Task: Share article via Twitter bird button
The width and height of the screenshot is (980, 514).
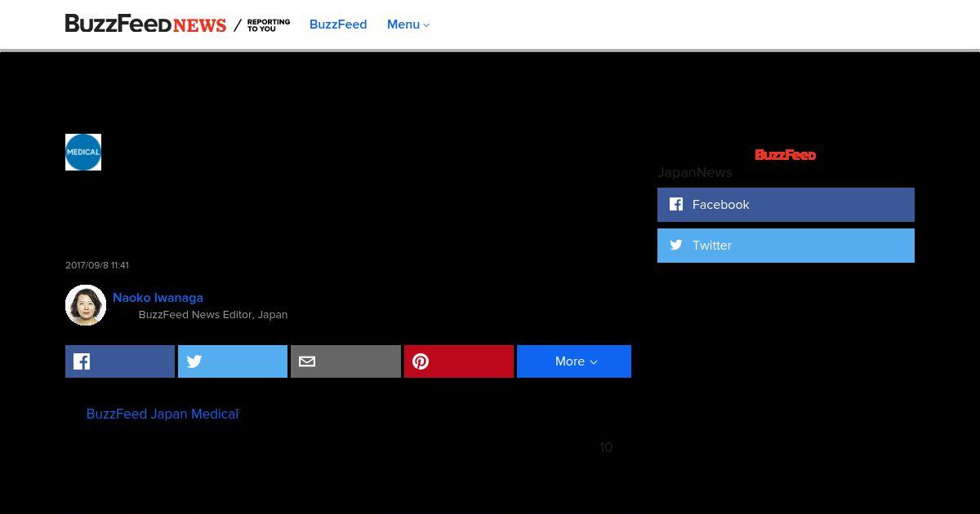Action: coord(233,361)
